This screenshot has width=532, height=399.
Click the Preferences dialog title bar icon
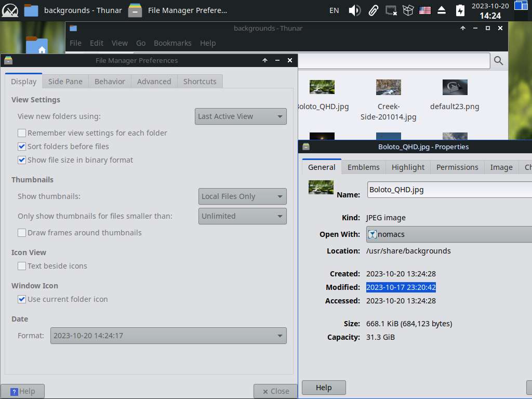click(x=8, y=60)
